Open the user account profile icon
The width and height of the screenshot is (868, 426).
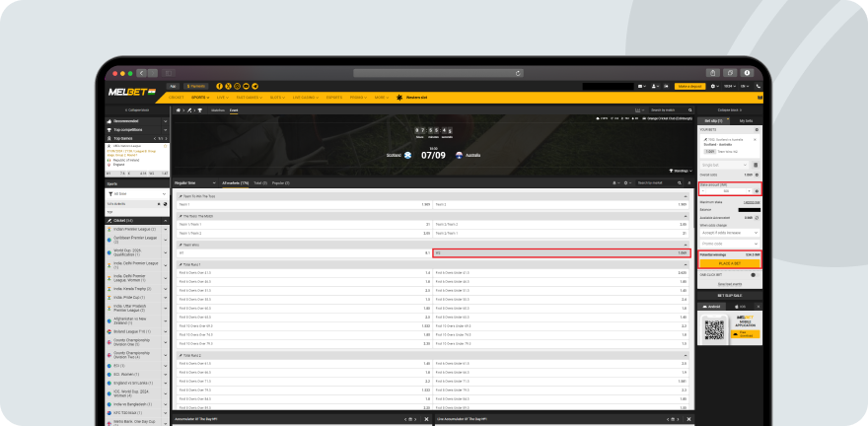[655, 87]
